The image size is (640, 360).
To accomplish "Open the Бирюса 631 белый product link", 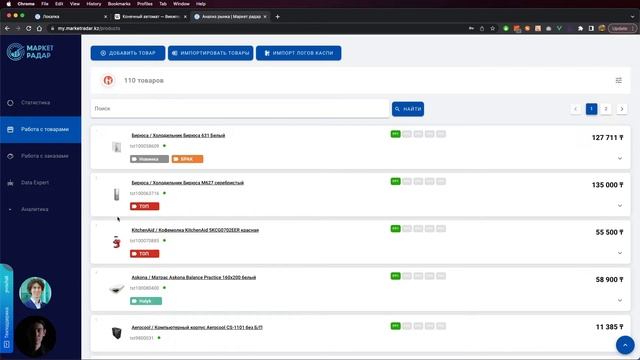I will click(x=178, y=135).
